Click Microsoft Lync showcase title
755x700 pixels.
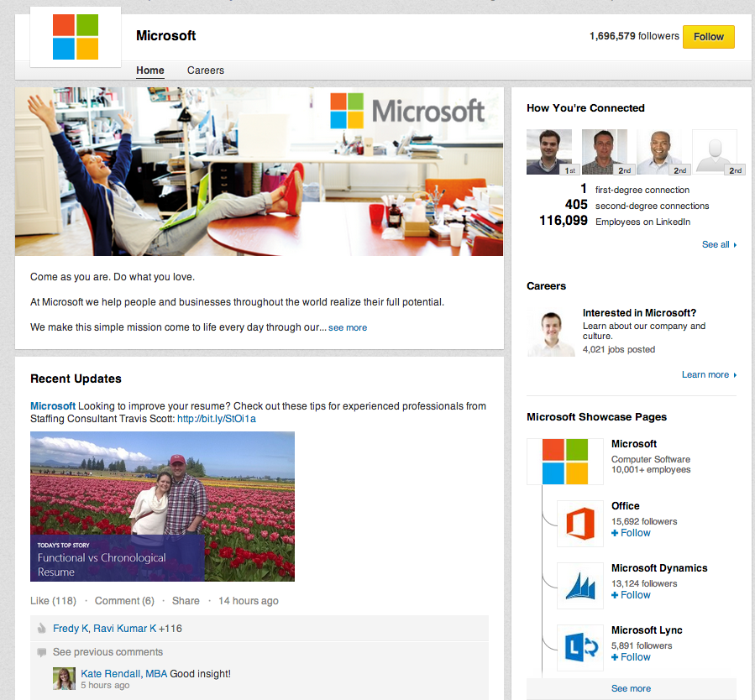[x=647, y=630]
